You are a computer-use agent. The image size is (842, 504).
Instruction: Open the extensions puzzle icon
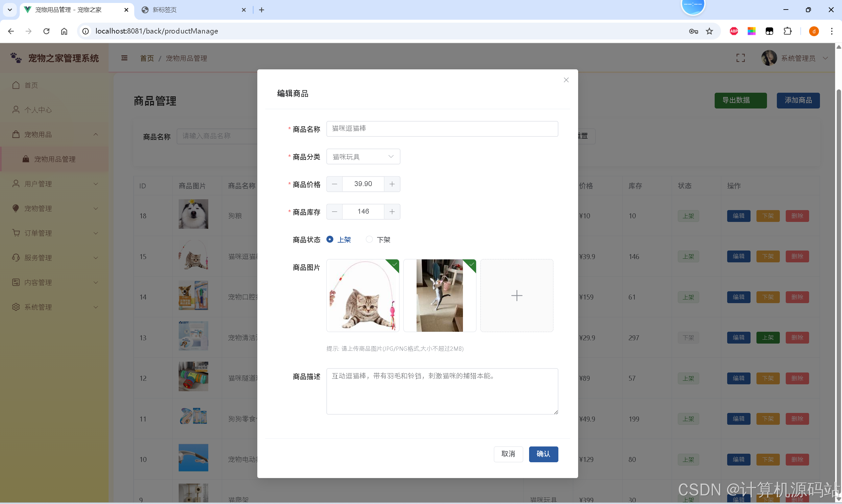(x=787, y=31)
